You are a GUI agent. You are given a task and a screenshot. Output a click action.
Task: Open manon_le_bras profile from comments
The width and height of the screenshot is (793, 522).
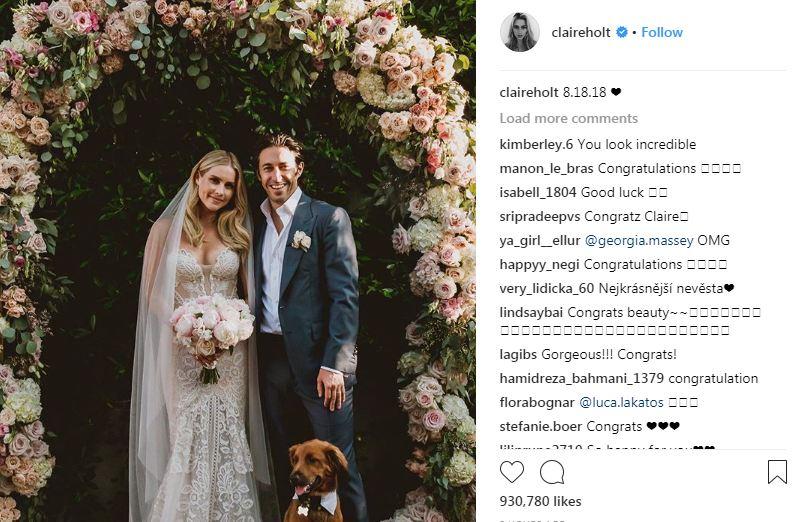pyautogui.click(x=546, y=168)
